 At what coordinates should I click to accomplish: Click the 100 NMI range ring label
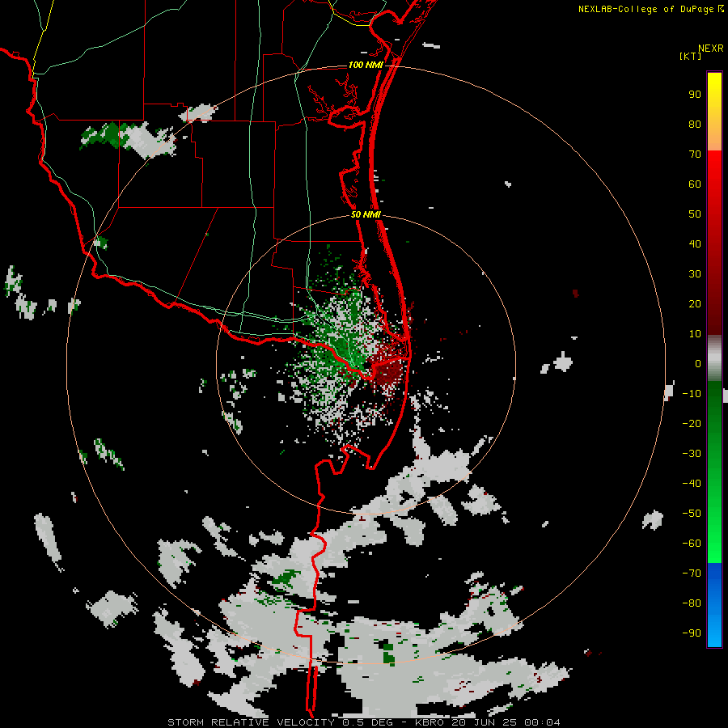click(366, 65)
